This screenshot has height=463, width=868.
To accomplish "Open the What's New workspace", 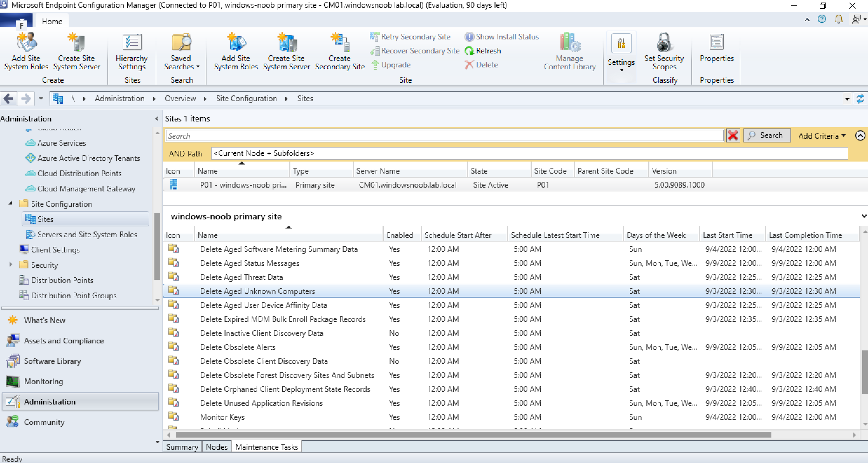I will pyautogui.click(x=44, y=320).
